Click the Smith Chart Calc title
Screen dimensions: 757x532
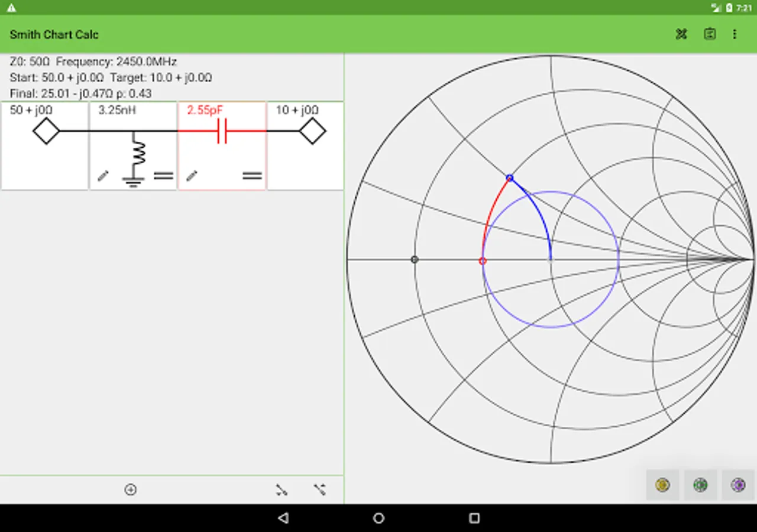pyautogui.click(x=54, y=34)
